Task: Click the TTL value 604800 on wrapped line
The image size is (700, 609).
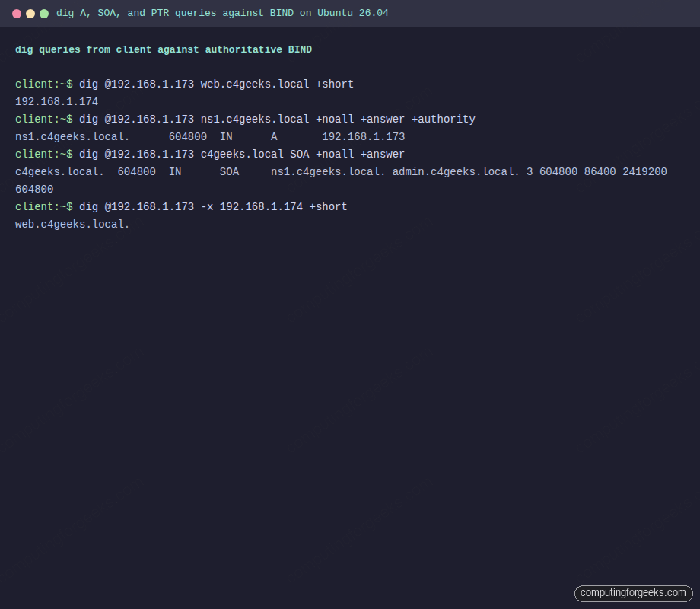Action: coord(33,189)
